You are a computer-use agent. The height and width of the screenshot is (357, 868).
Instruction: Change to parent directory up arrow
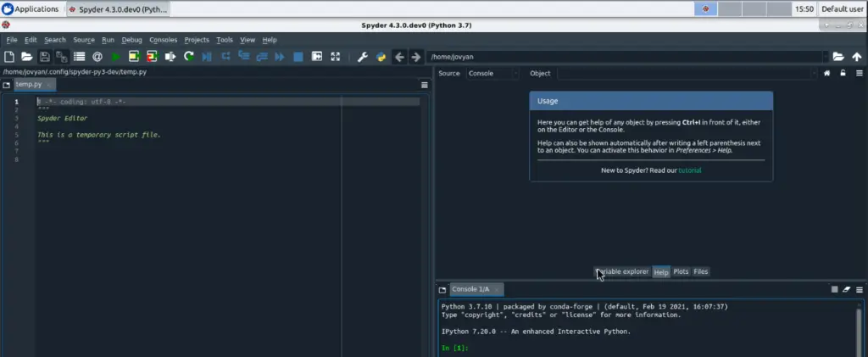857,57
